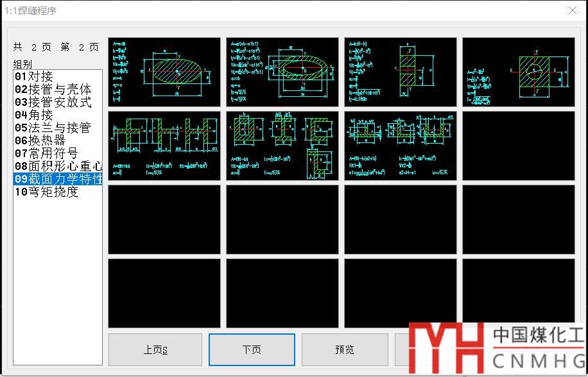
Task: Select group 01对接 in list
Action: point(34,77)
